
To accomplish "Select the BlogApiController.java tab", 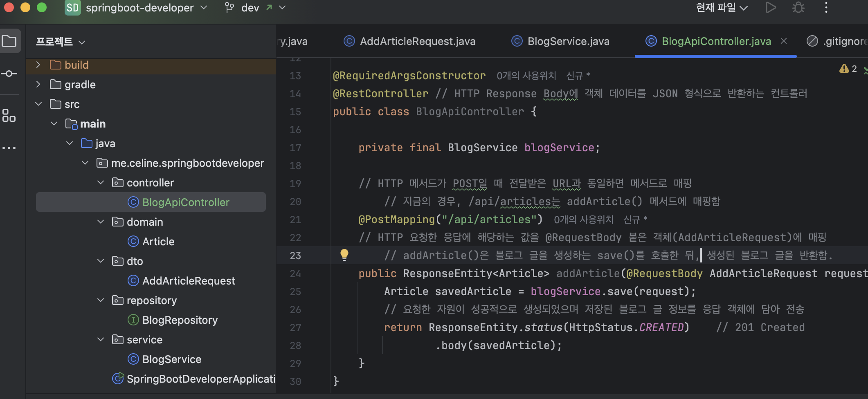I will coord(716,41).
